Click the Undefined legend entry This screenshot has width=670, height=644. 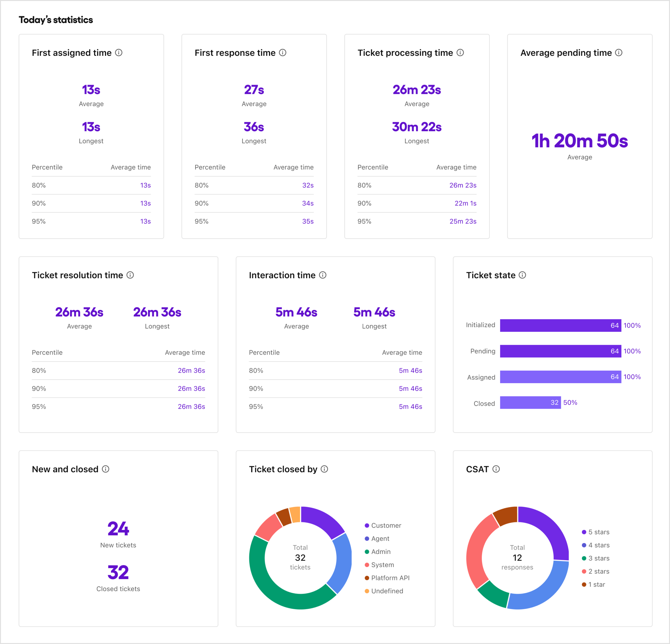[384, 591]
